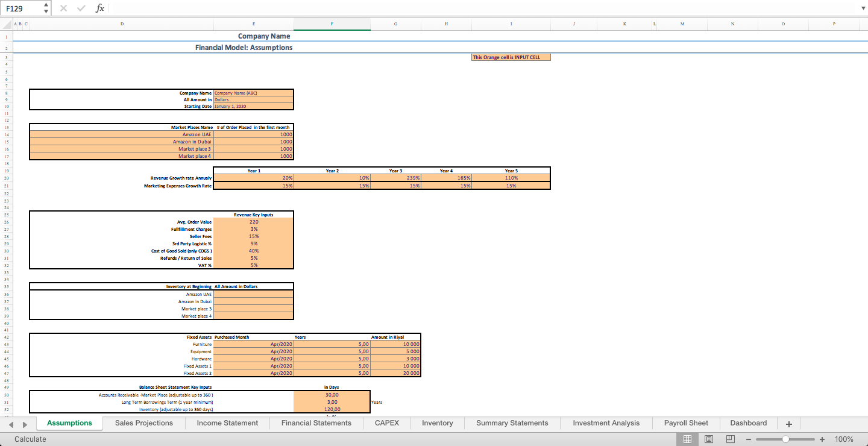Open the Summary Statements sheet tab

tap(512, 423)
